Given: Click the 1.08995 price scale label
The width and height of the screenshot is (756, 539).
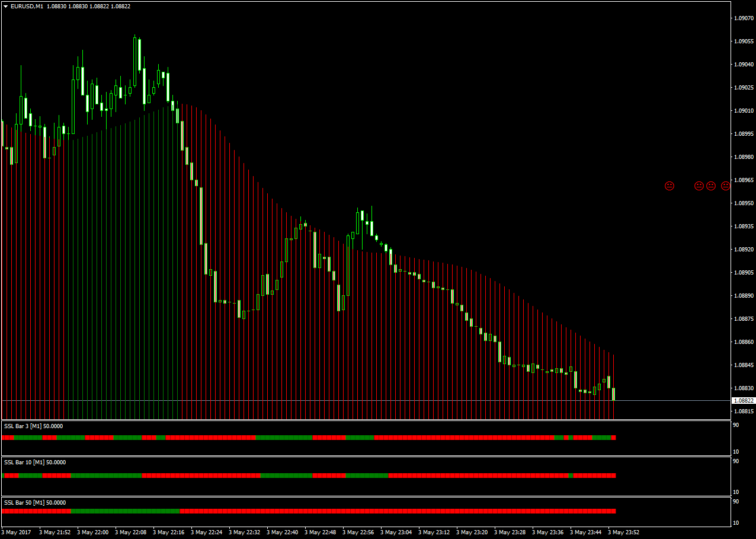Looking at the screenshot, I should (x=744, y=134).
